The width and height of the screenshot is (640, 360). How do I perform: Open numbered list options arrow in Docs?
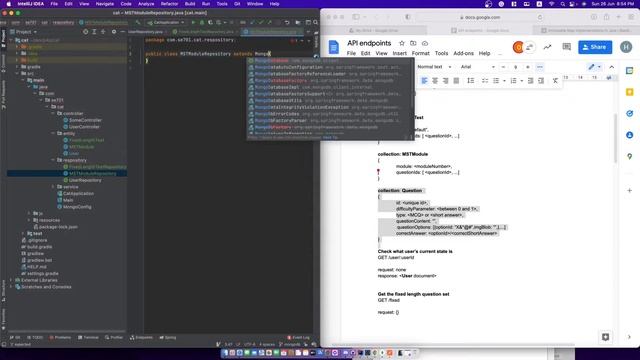(522, 81)
